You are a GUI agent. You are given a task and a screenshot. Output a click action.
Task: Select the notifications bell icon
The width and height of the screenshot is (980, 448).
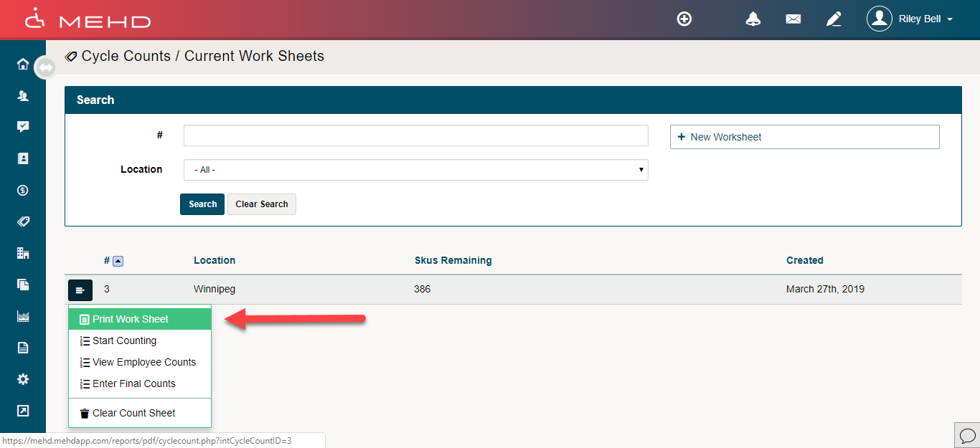(x=753, y=18)
